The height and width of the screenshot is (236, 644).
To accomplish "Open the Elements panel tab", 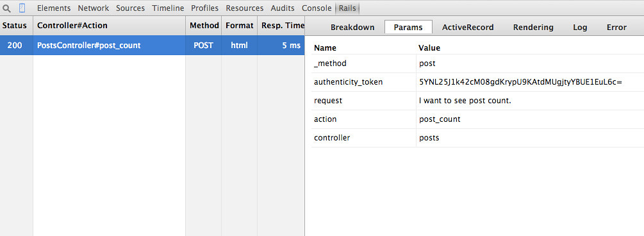I will click(54, 8).
